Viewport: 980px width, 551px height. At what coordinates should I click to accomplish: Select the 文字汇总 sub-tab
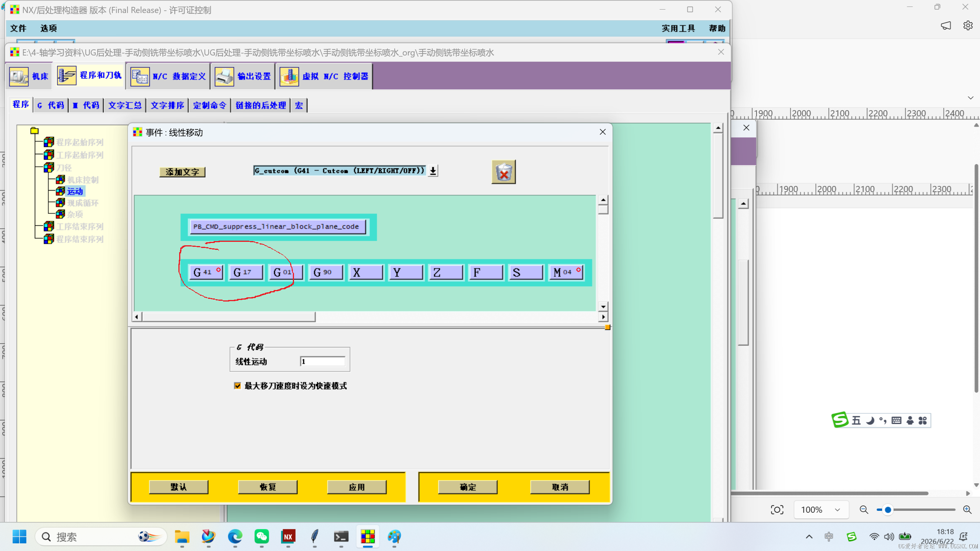click(125, 105)
